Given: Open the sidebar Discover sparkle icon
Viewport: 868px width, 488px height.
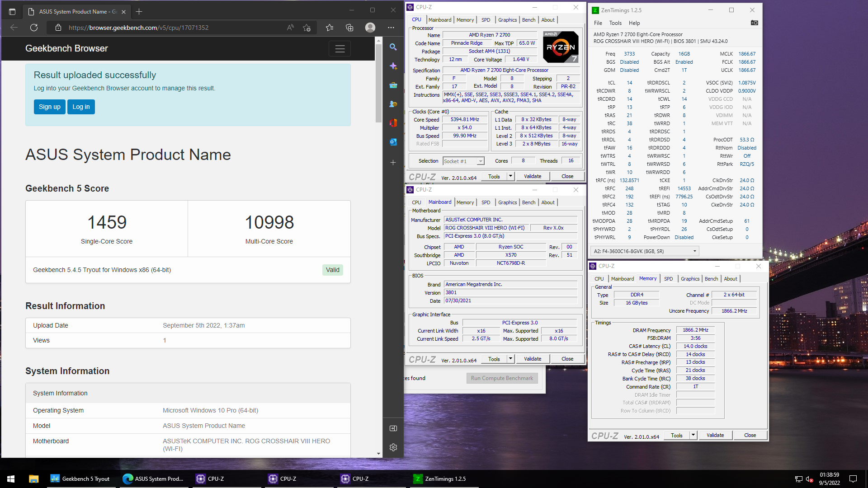Looking at the screenshot, I should 393,66.
